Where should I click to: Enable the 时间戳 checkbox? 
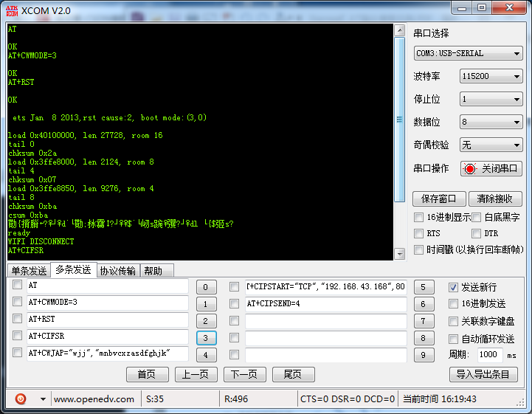click(418, 249)
